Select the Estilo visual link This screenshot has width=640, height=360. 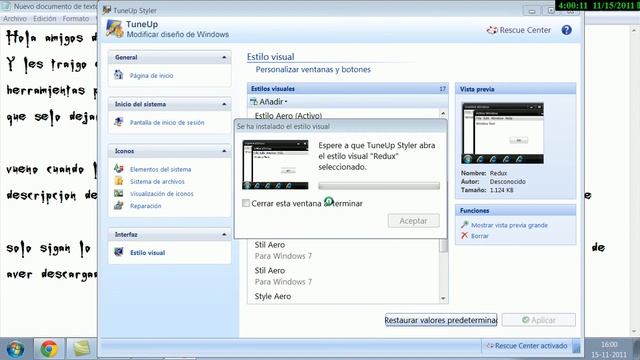click(147, 253)
